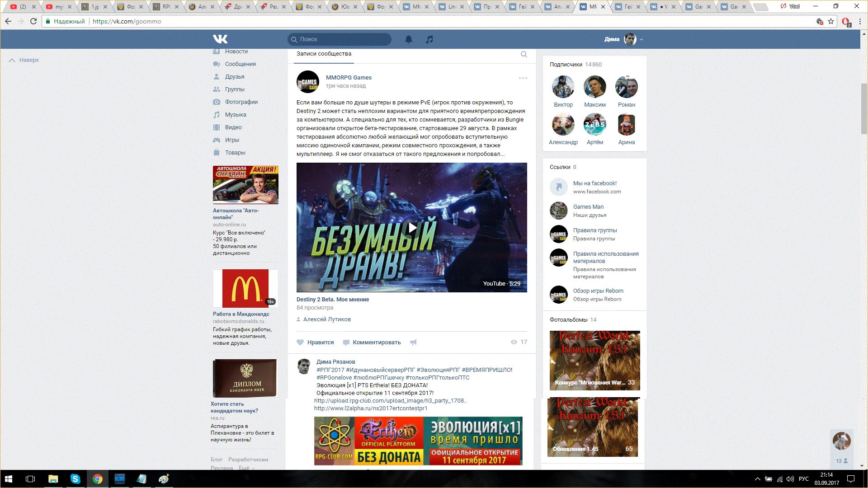This screenshot has width=868, height=488.
Task: Open Skype from the taskbar
Action: [x=75, y=479]
